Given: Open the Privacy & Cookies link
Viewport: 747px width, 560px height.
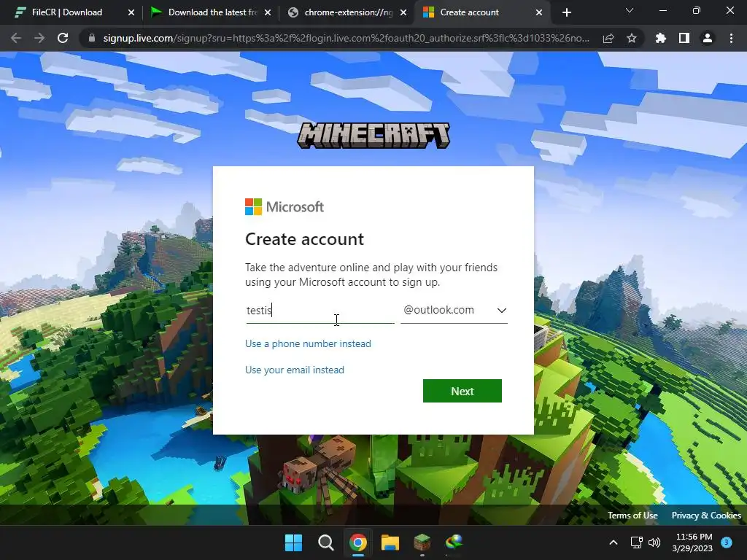Looking at the screenshot, I should click(706, 516).
